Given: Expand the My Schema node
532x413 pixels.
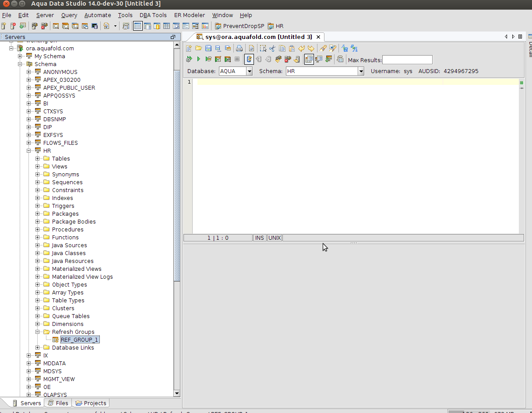Looking at the screenshot, I should pos(20,56).
